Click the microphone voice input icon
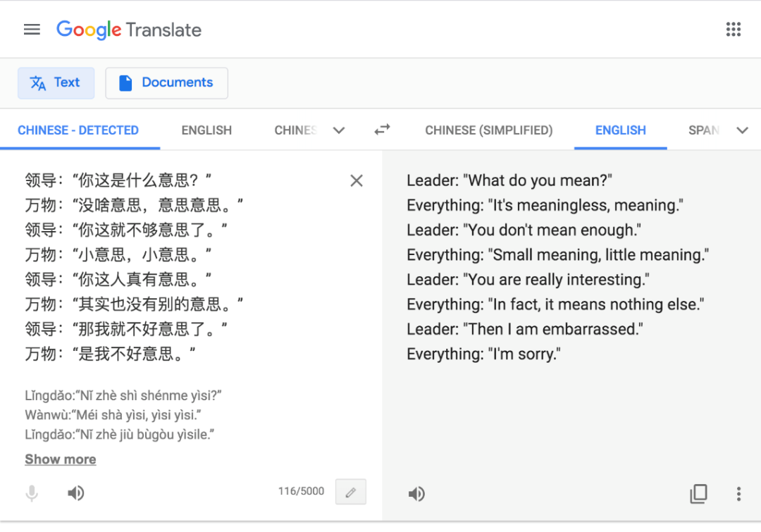This screenshot has width=761, height=532. point(32,493)
